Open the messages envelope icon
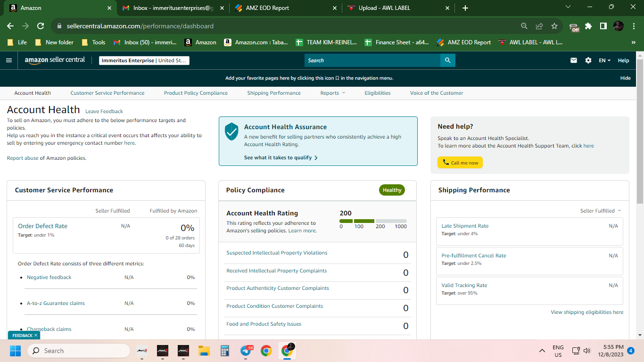This screenshot has width=644, height=362. (574, 60)
